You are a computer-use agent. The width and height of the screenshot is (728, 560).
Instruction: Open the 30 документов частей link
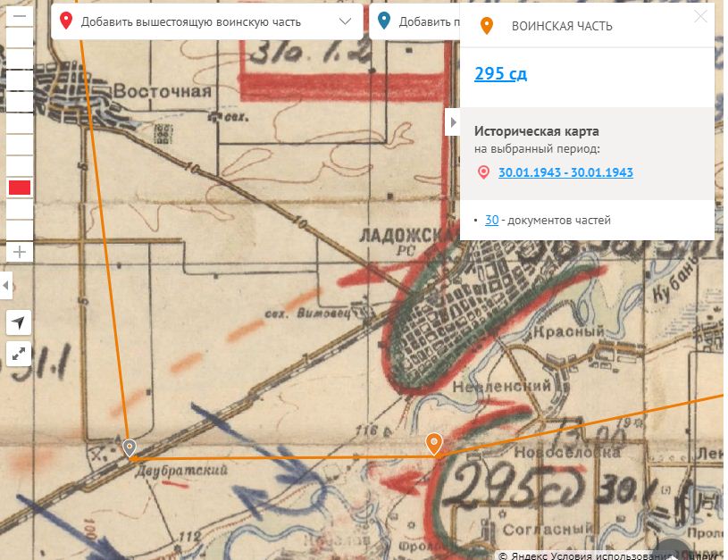[491, 220]
